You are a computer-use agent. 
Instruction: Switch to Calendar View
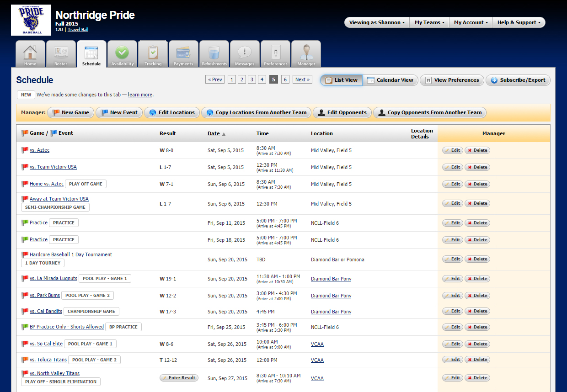[390, 80]
